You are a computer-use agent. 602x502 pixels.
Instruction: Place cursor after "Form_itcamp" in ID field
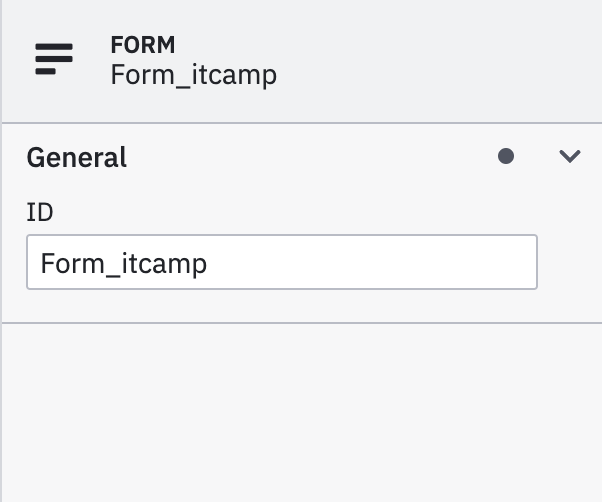[209, 264]
